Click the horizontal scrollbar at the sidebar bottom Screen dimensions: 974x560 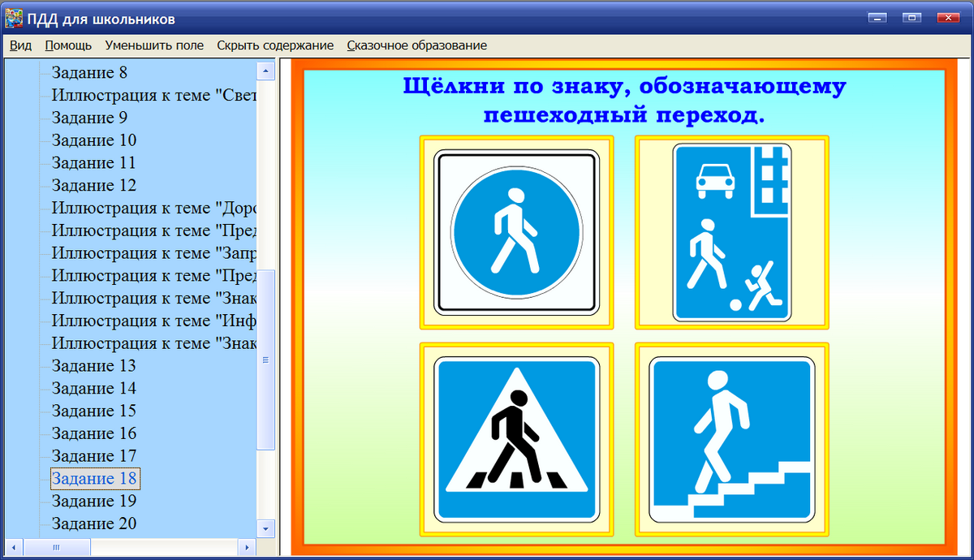click(57, 547)
